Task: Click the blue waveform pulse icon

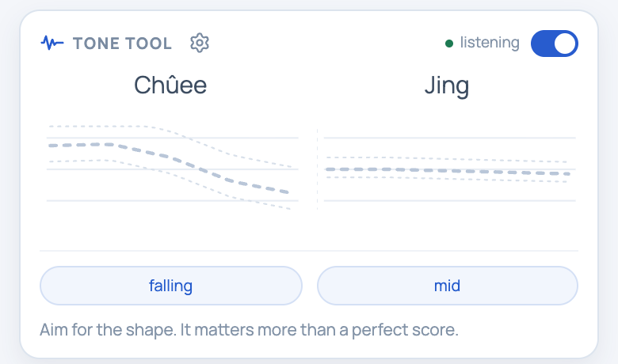Action: pyautogui.click(x=52, y=43)
